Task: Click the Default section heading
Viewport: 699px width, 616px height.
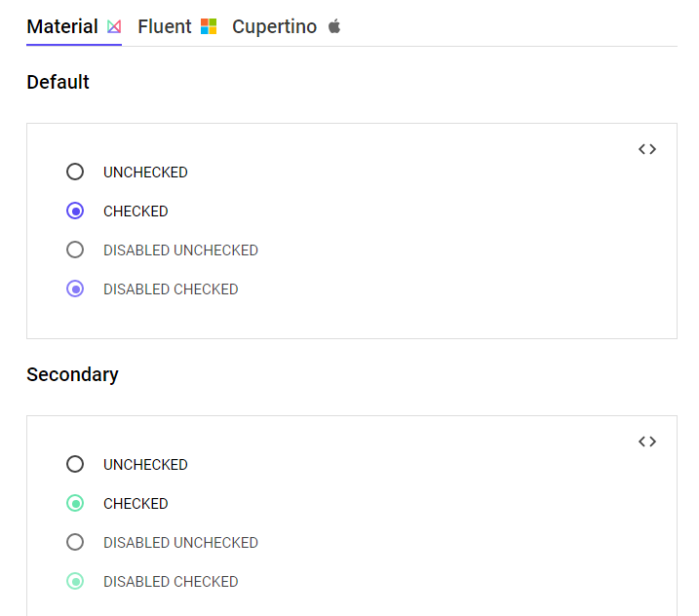Action: pos(58,83)
